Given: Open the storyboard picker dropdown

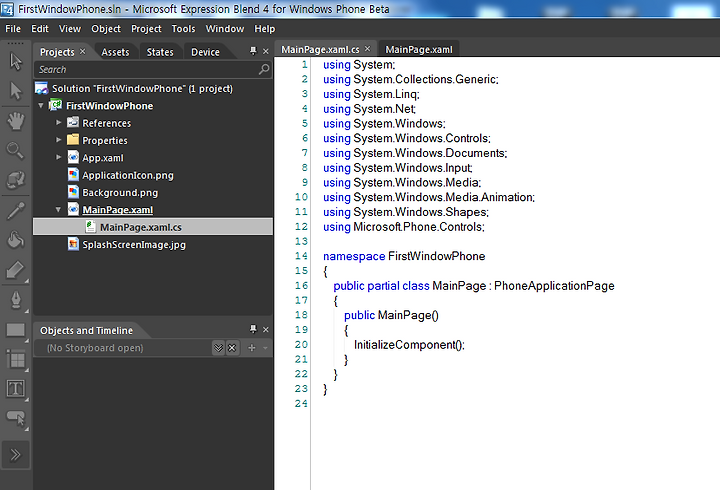Looking at the screenshot, I should coord(219,348).
